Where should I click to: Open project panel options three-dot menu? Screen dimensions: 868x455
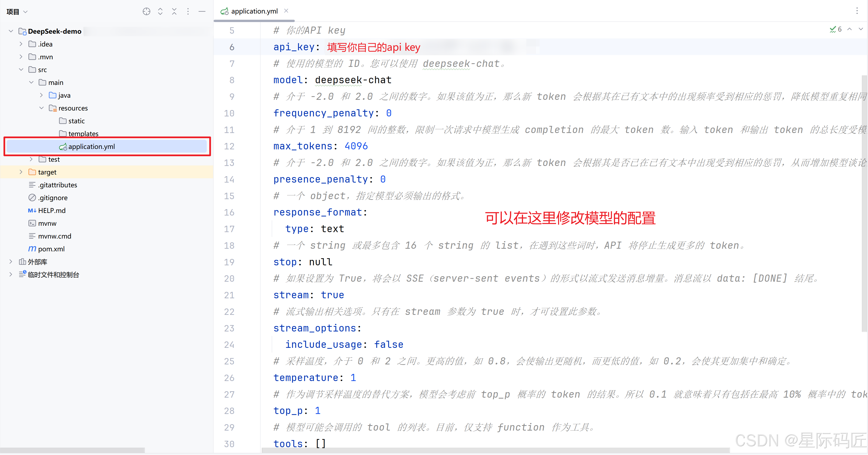188,11
